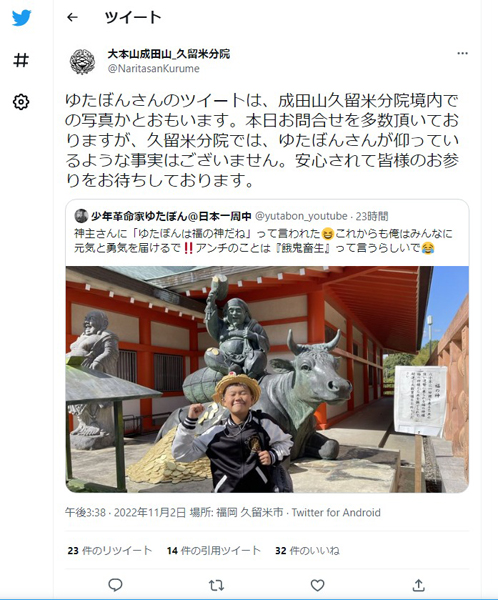The image size is (498, 600).
Task: Click the Twitter bird home logo
Action: [x=21, y=18]
